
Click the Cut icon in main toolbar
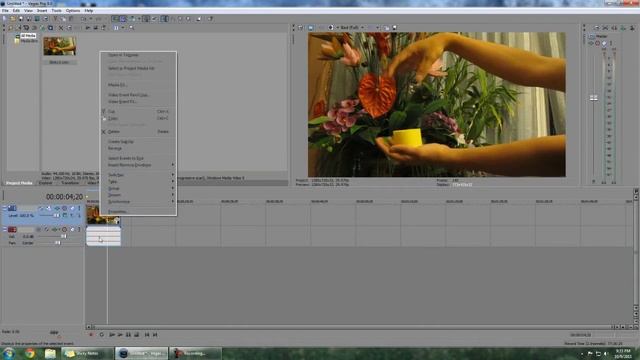(55, 19)
